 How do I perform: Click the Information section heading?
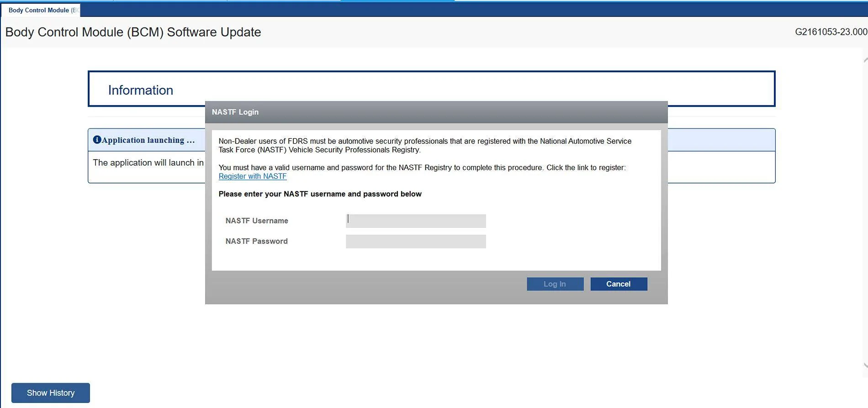coord(141,90)
